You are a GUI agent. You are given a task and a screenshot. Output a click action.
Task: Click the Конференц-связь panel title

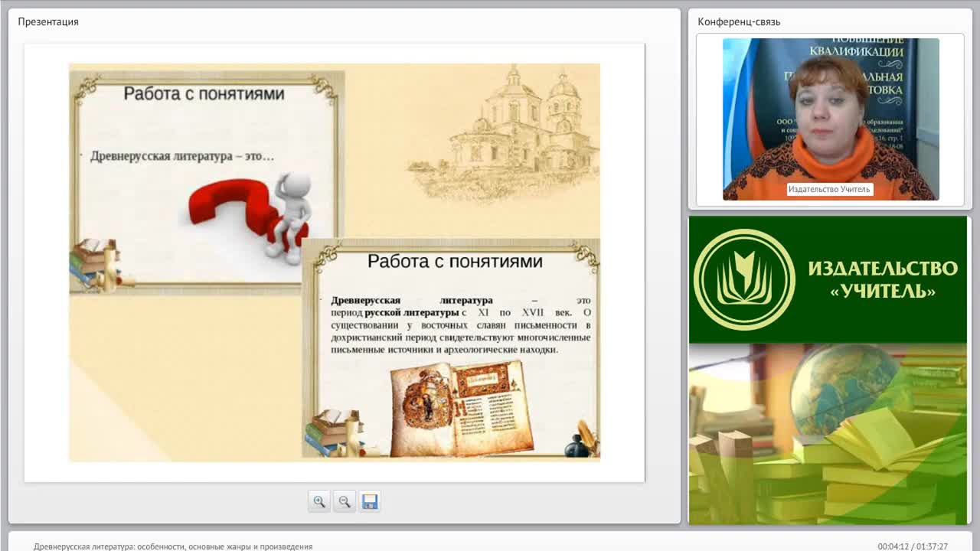(x=739, y=21)
